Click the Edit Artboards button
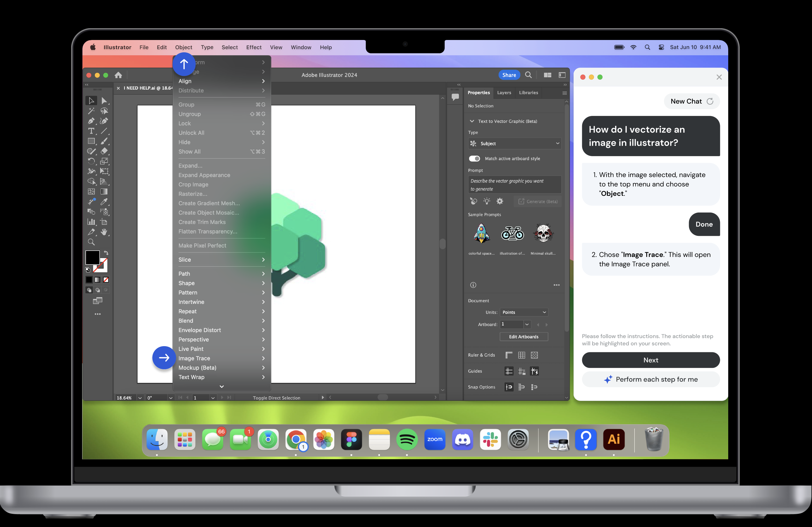812x527 pixels. 524,337
